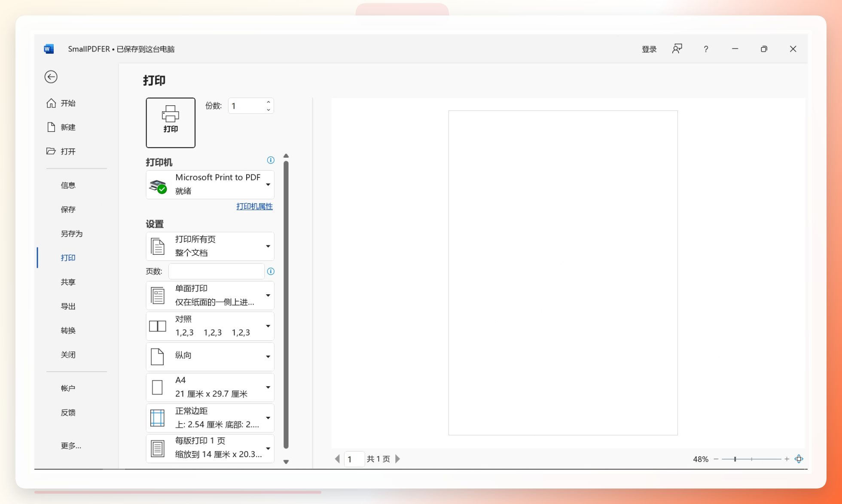
Task: Click the sign in (登录) button
Action: tap(649, 49)
